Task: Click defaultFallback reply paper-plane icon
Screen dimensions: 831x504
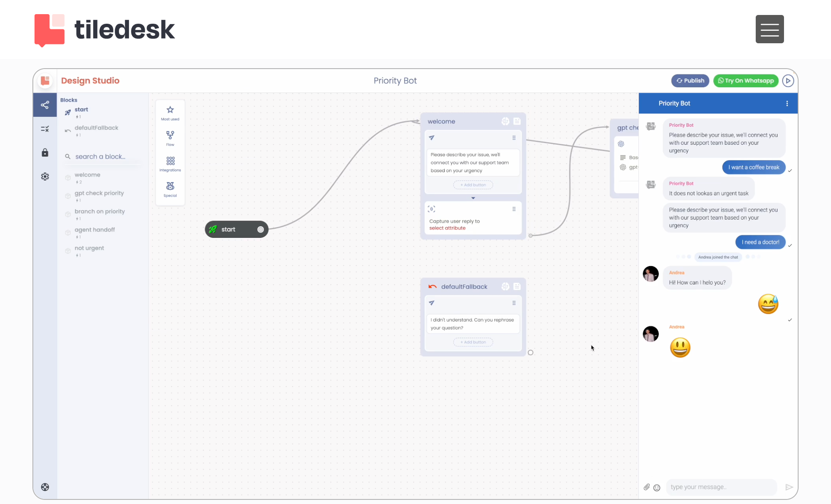Action: pos(431,303)
